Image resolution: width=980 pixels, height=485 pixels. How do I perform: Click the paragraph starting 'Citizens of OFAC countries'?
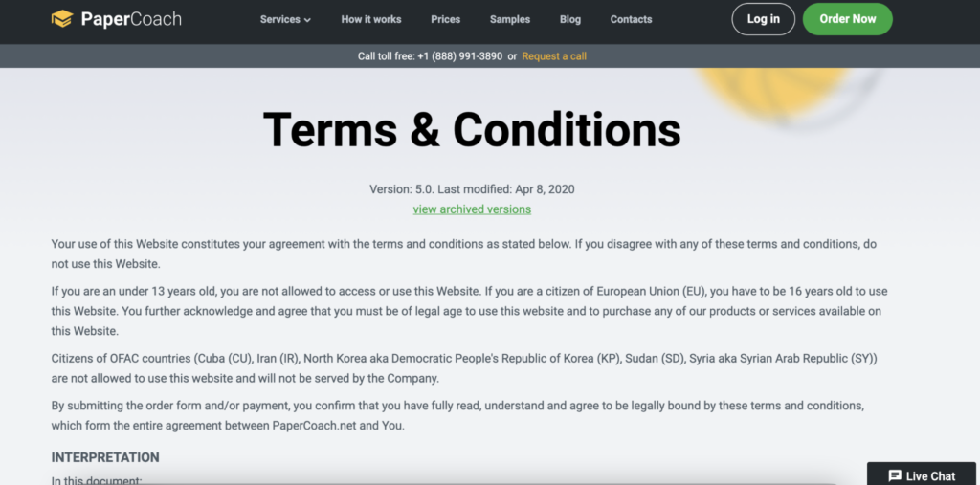(x=464, y=368)
